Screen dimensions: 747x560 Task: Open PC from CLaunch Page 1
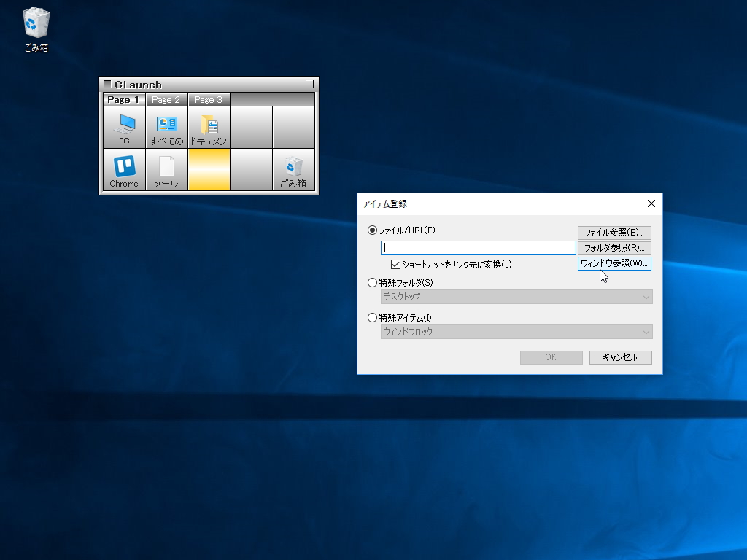pyautogui.click(x=123, y=127)
